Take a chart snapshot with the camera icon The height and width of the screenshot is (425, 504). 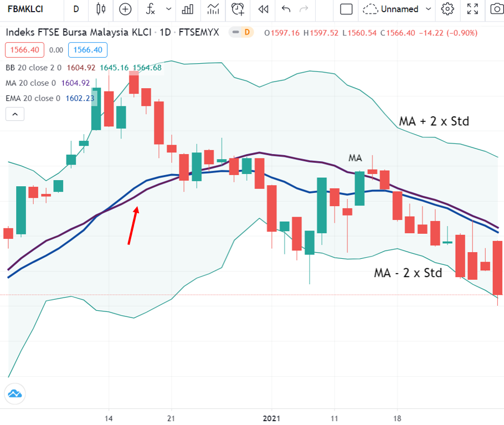(x=496, y=10)
